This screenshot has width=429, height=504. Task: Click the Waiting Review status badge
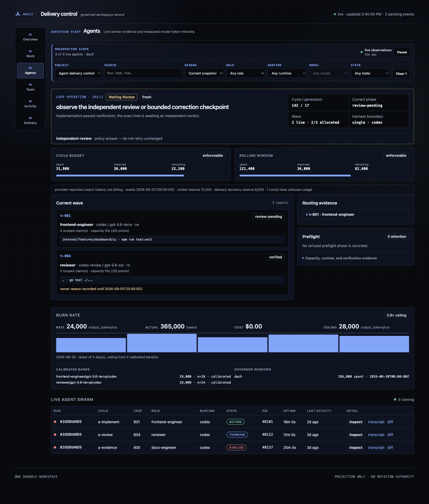pyautogui.click(x=122, y=97)
